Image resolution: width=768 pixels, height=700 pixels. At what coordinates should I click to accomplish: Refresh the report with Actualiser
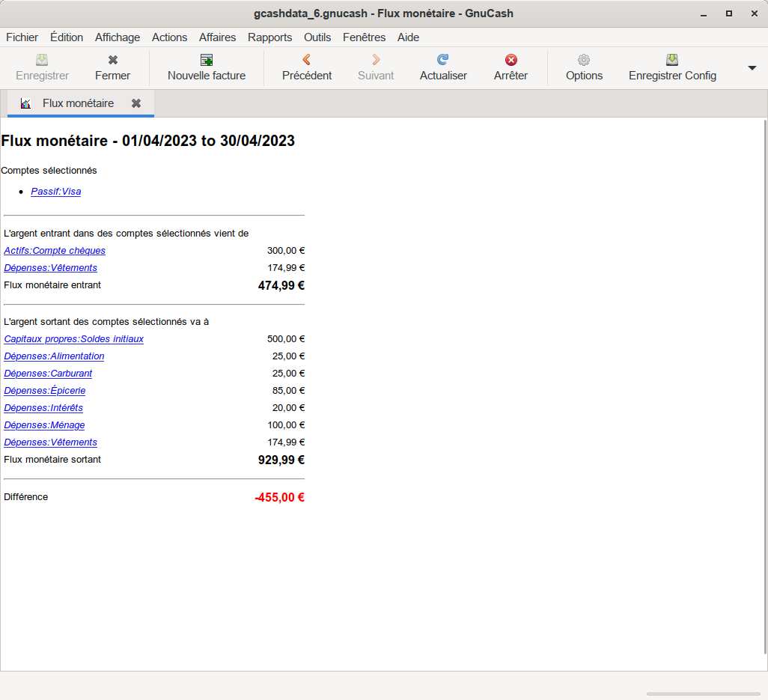click(443, 61)
